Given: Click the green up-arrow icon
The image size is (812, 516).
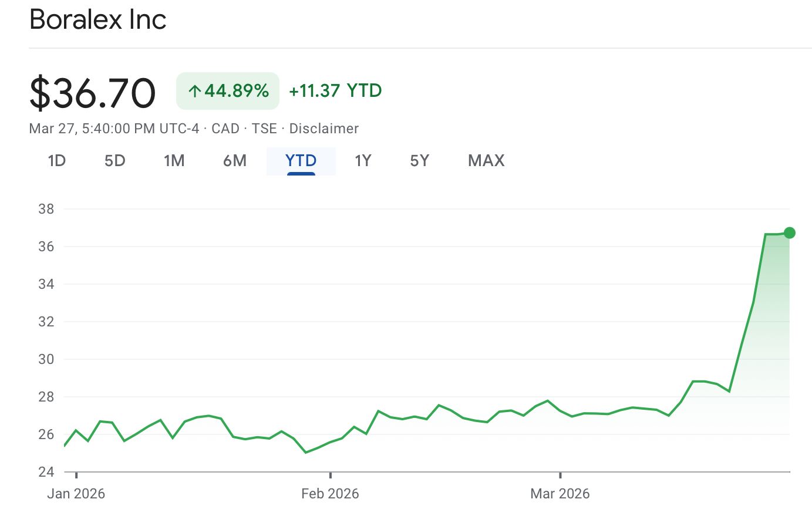Looking at the screenshot, I should coord(194,91).
